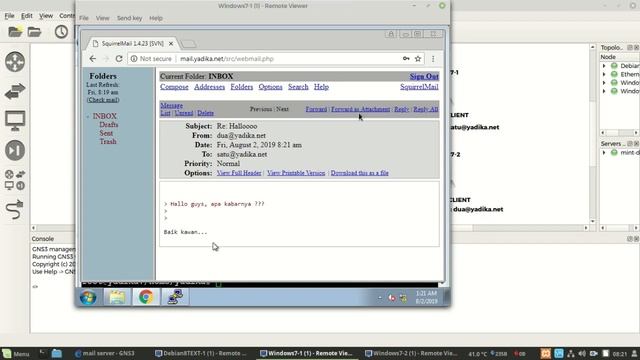Click the Topology panel horizontal scrollbar
The height and width of the screenshot is (360, 640).
[x=620, y=133]
